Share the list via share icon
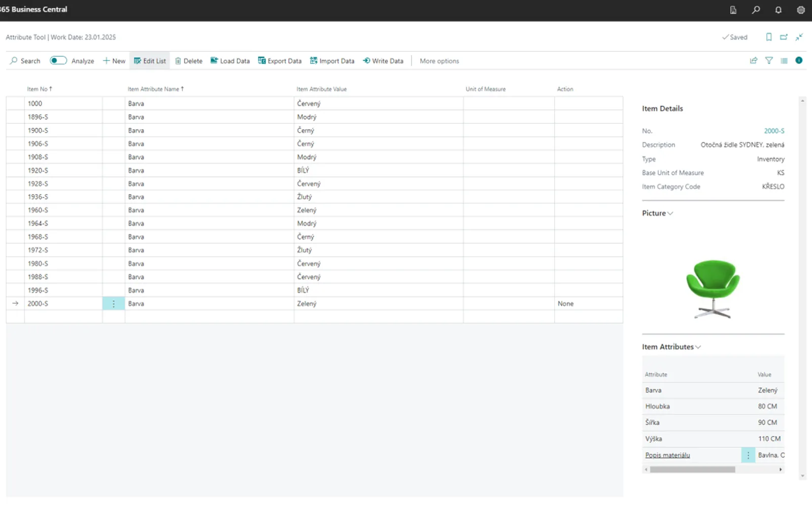Screen dimensions: 812x508 point(754,60)
